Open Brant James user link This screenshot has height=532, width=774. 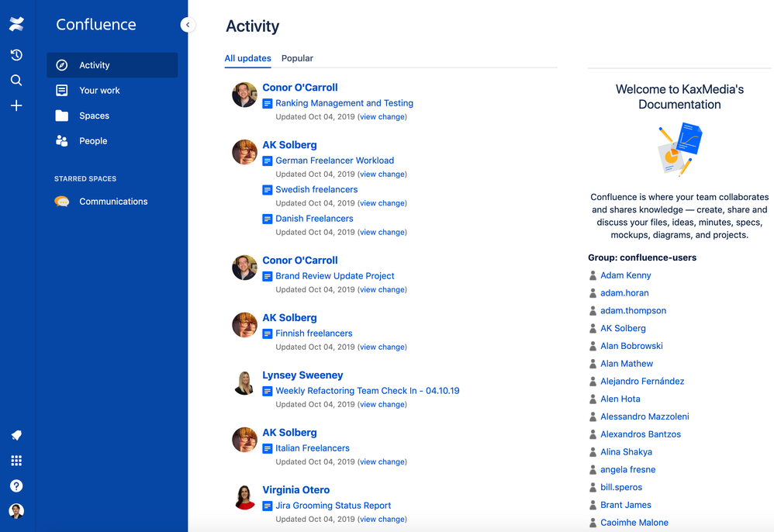625,505
